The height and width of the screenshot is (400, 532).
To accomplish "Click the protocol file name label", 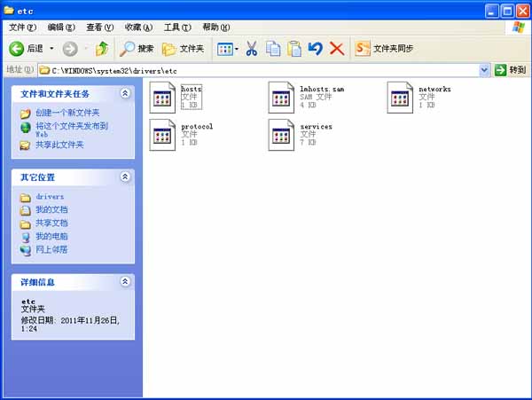I will [197, 126].
